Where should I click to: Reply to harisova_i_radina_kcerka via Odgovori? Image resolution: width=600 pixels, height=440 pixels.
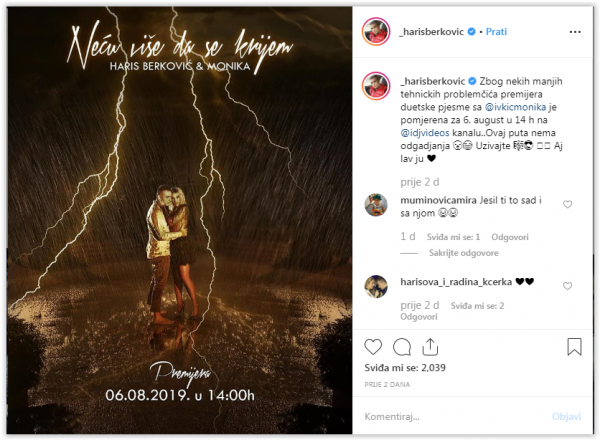[419, 317]
